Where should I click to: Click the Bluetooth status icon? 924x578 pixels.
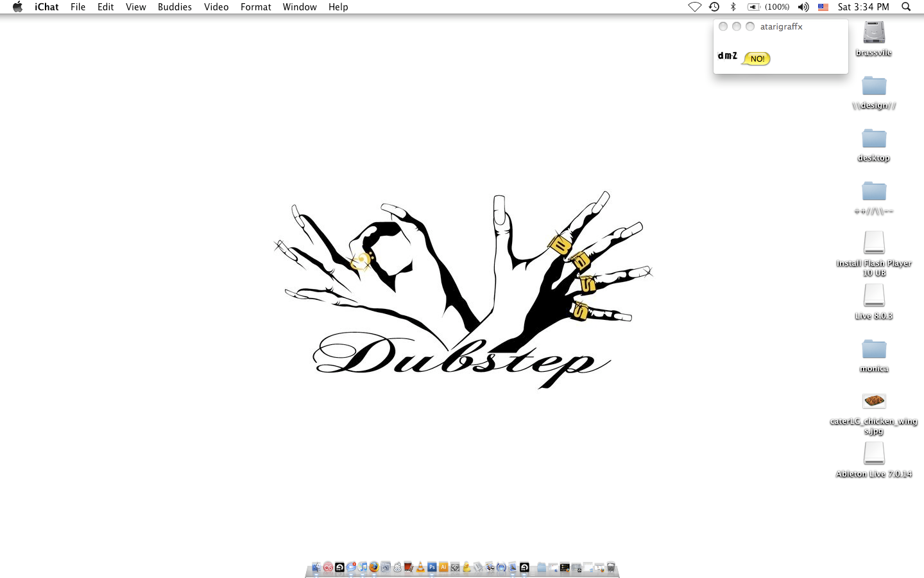pyautogui.click(x=733, y=7)
